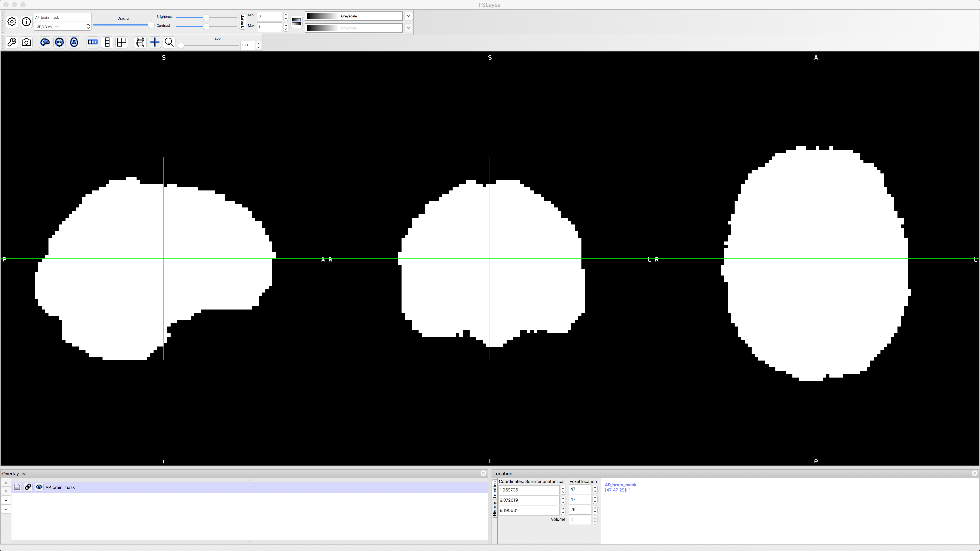
Task: Take a screenshot with camera icon
Action: 26,42
